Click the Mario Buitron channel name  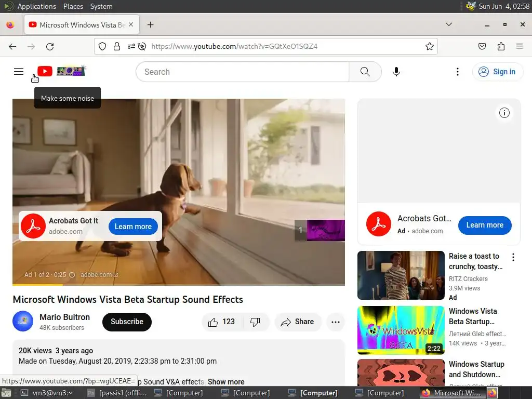(x=64, y=317)
